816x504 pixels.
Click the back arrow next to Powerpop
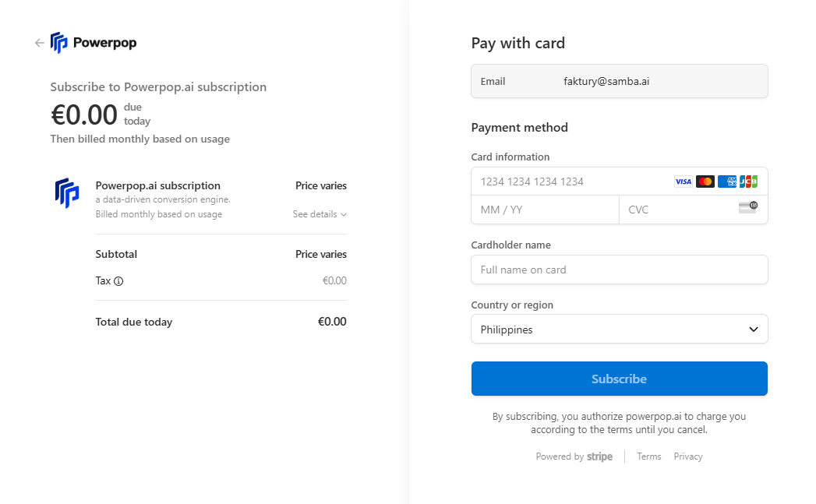click(x=39, y=43)
